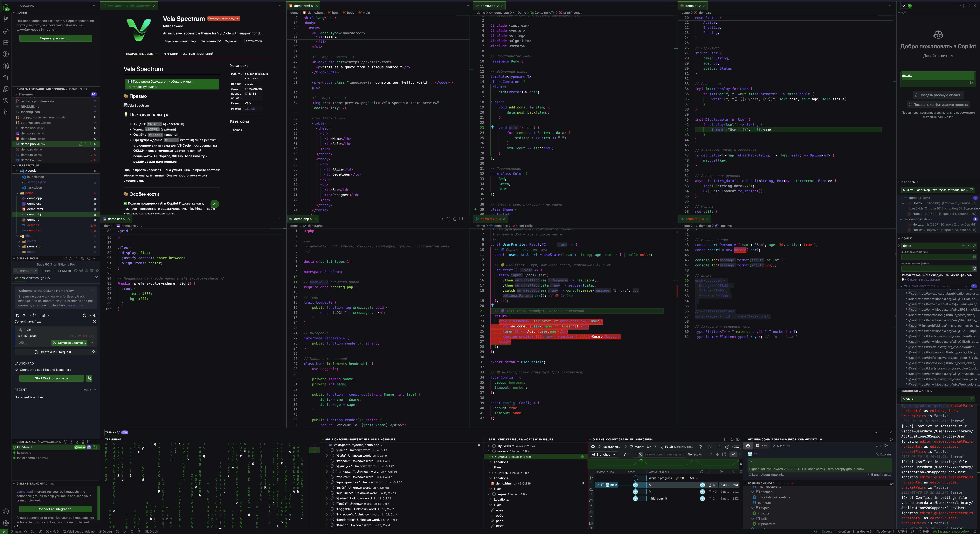
Task: Open GitLens Commit Graph settings gear
Action: [738, 439]
